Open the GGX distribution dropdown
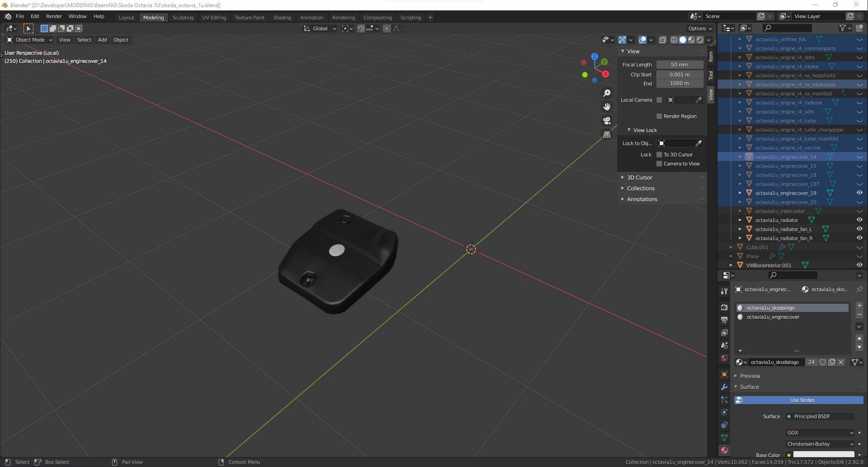The width and height of the screenshot is (868, 467). pyautogui.click(x=820, y=433)
